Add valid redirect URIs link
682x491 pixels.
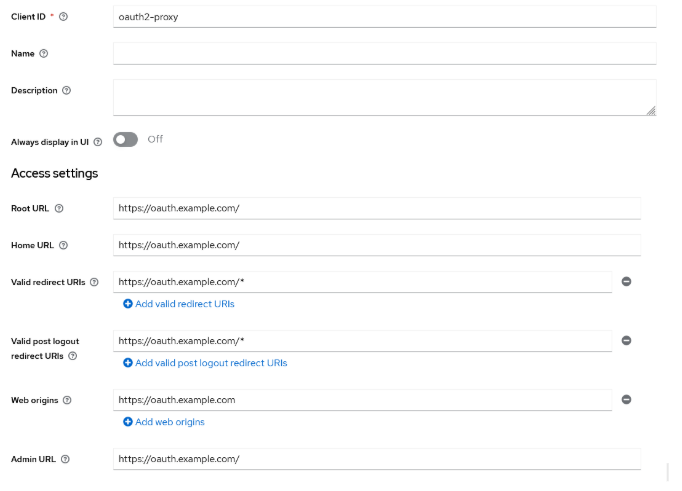(x=179, y=304)
